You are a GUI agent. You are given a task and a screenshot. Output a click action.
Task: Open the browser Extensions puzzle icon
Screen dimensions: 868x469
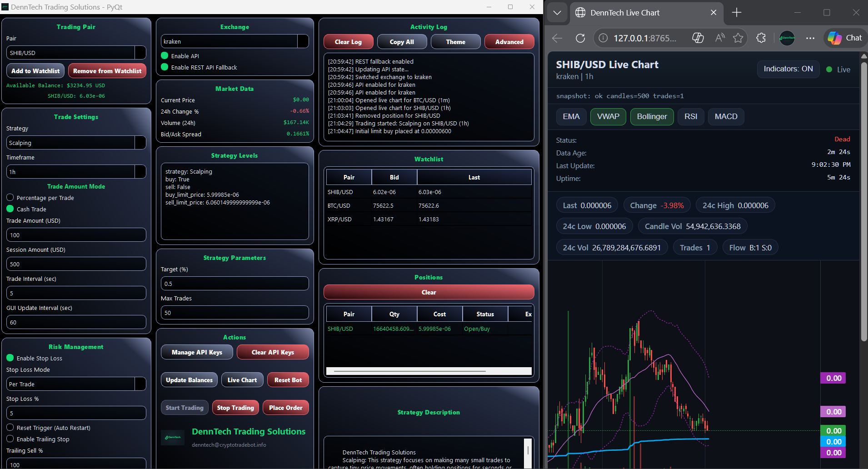coord(761,38)
